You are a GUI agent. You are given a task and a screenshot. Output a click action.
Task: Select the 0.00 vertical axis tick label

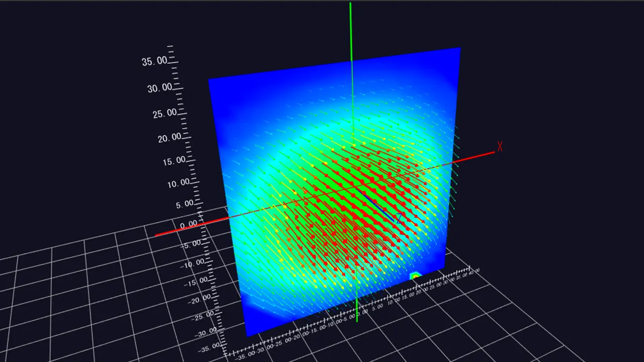click(x=188, y=225)
